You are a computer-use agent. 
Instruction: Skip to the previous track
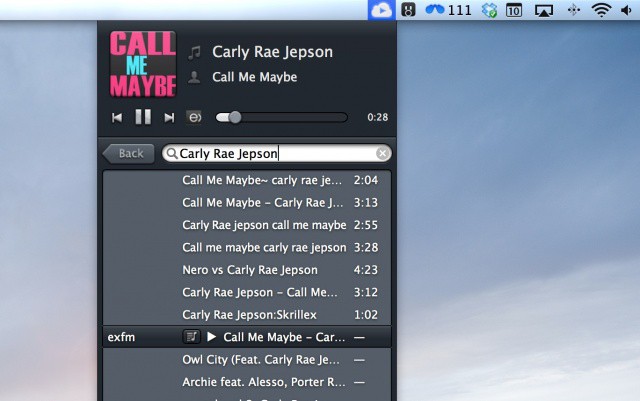[117, 118]
